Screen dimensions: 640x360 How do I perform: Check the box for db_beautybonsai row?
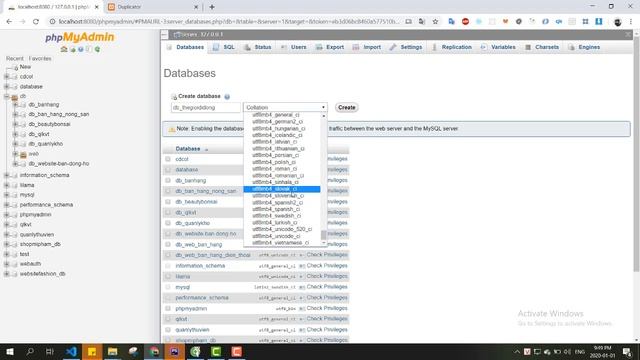[x=168, y=202]
